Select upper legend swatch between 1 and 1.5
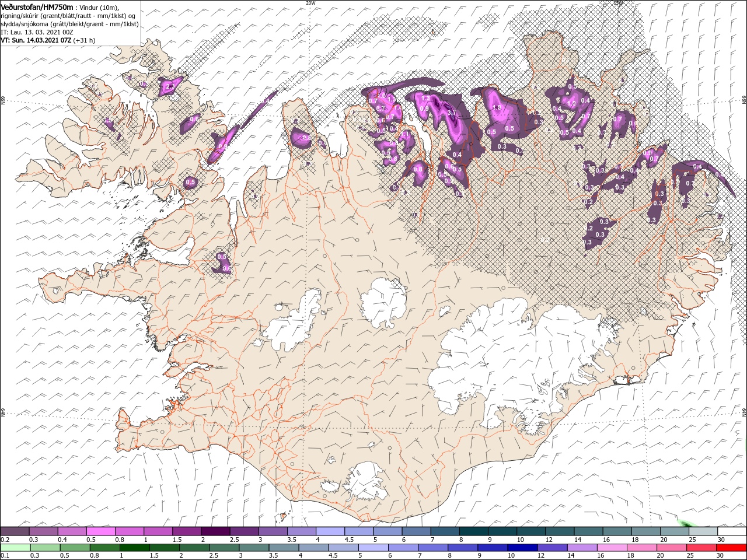Viewport: 747px width, 560px height. [158, 531]
